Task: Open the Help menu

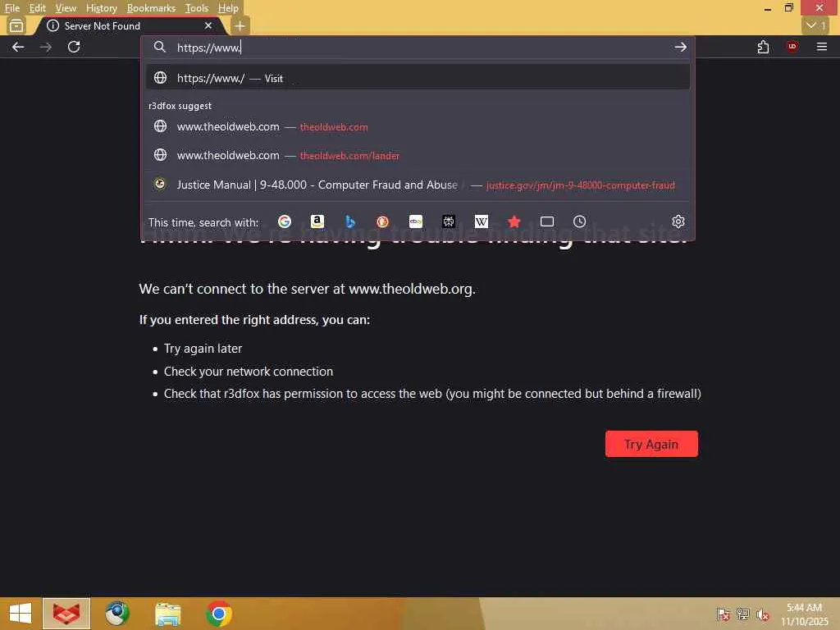Action: pos(228,8)
